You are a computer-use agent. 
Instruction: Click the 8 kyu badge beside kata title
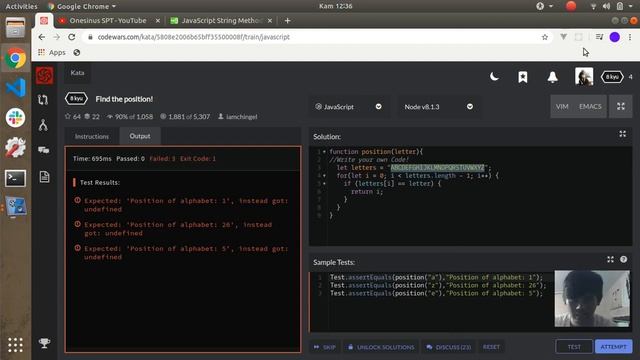[76, 99]
